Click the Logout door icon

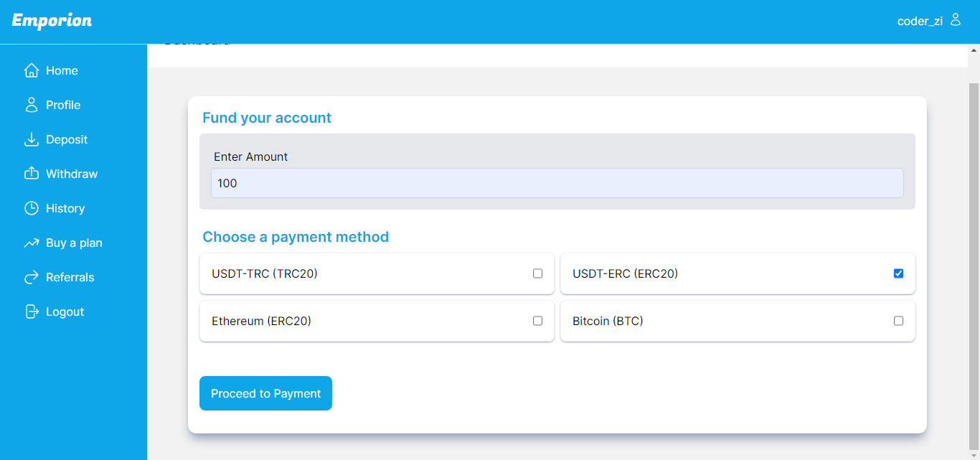[32, 311]
